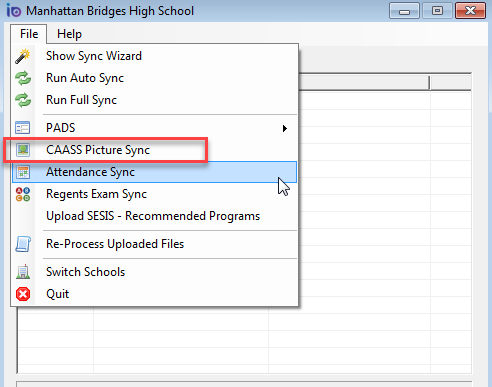This screenshot has width=492, height=387.
Task: Minimize the Manhattan Bridges High School window
Action: [404, 11]
